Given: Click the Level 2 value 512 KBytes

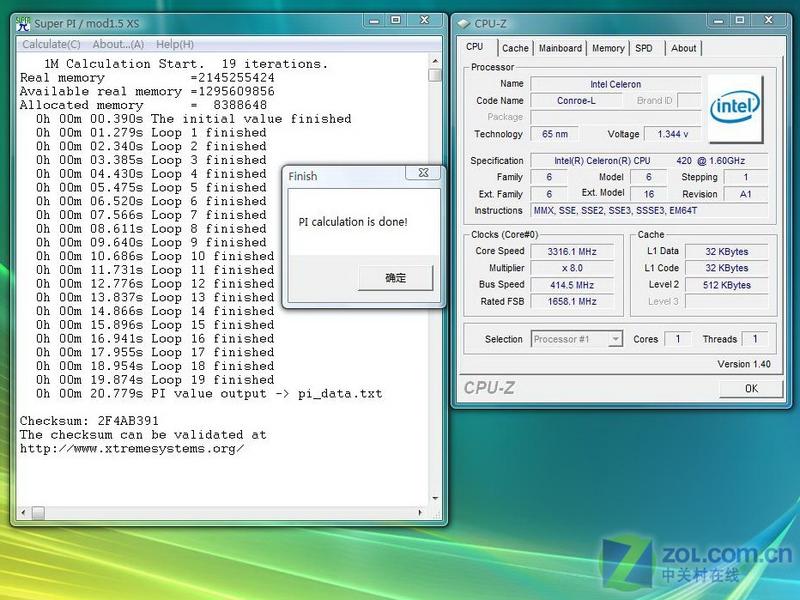Looking at the screenshot, I should point(727,285).
